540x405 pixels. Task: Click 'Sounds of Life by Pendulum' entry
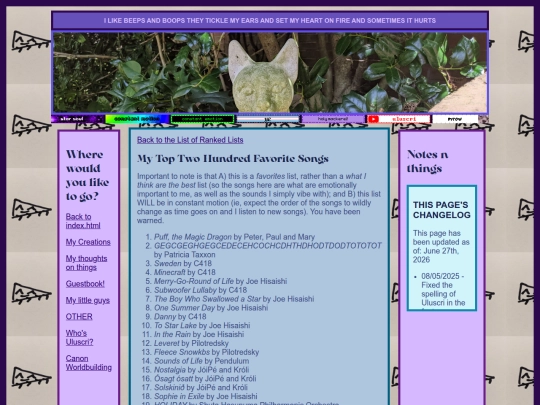coord(201,361)
